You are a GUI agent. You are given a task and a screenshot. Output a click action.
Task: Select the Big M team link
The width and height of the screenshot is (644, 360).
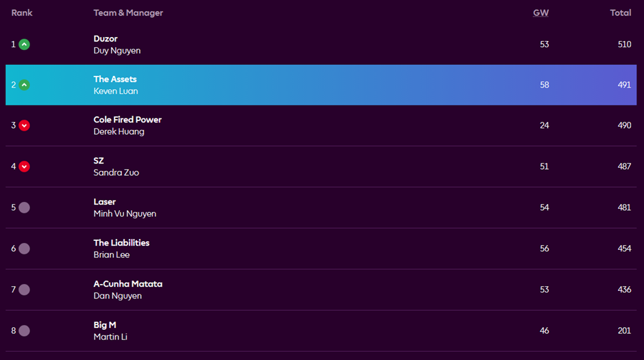[105, 325]
